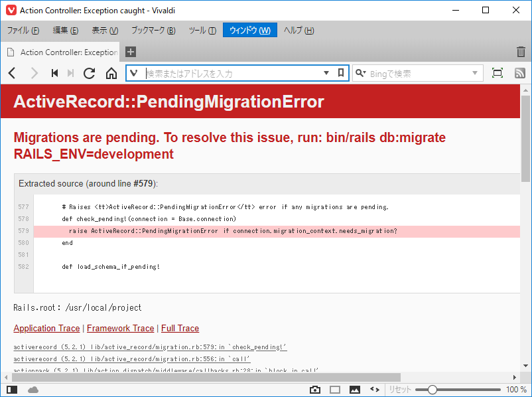Screen dimensions: 532x397
Task: Click the リセット zoom reset button
Action: (400, 390)
